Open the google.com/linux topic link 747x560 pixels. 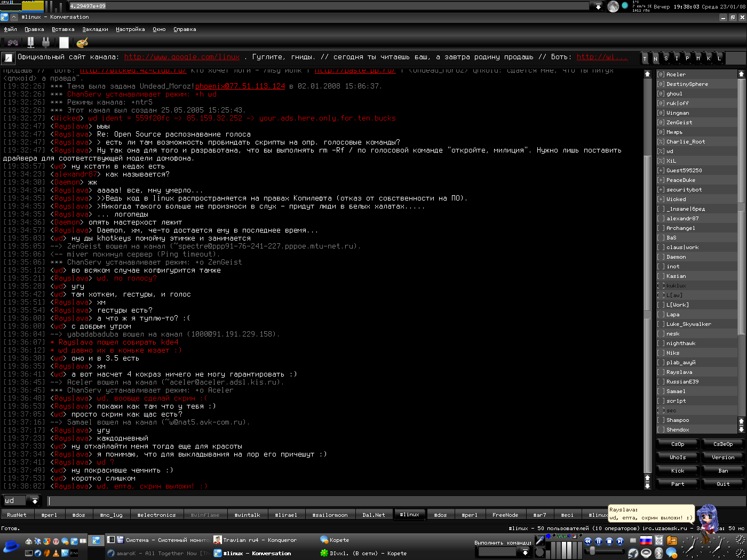181,57
